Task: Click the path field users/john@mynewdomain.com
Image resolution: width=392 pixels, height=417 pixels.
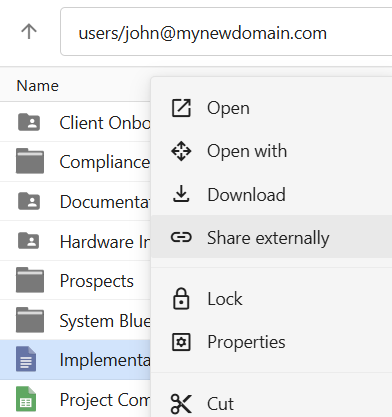Action: 226,32
